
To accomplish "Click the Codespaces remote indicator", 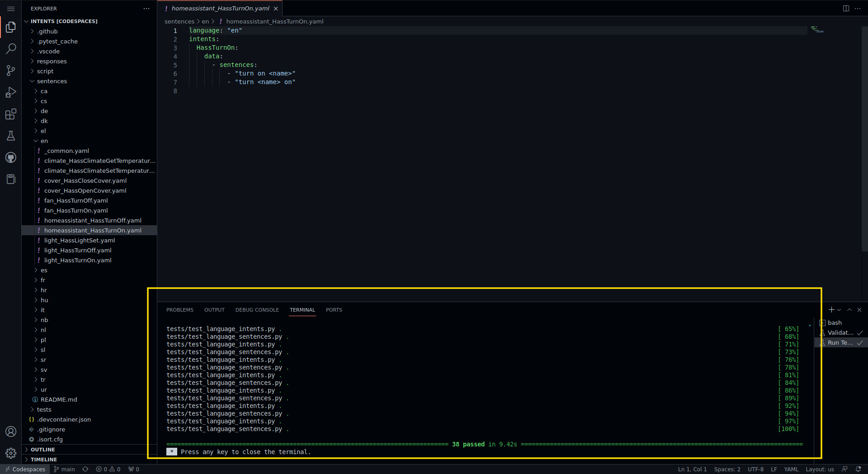I will click(x=25, y=469).
